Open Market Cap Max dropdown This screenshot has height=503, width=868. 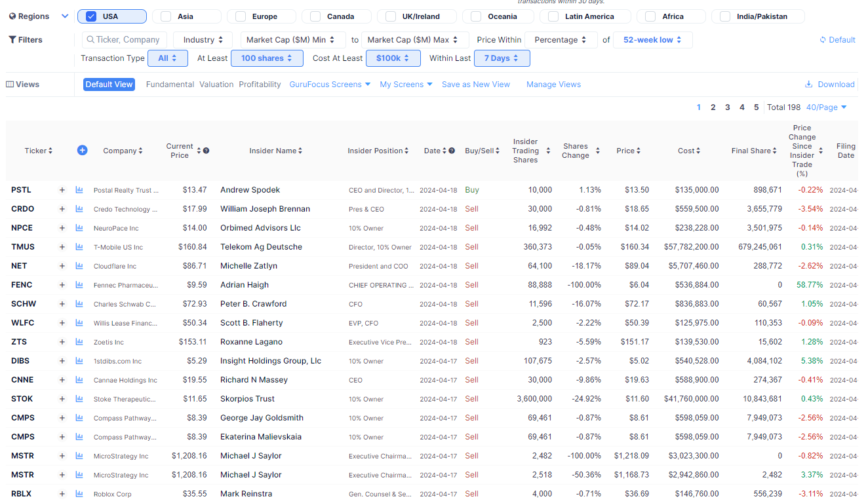pyautogui.click(x=415, y=40)
